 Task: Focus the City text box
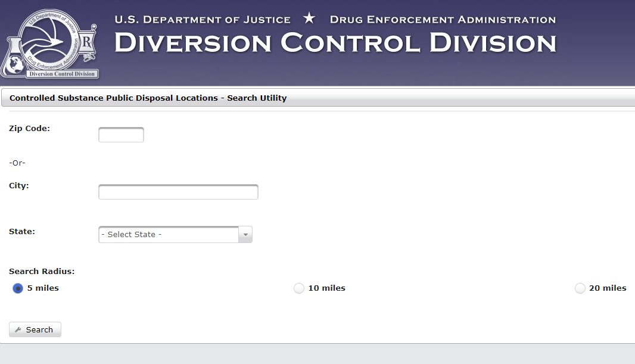click(178, 192)
